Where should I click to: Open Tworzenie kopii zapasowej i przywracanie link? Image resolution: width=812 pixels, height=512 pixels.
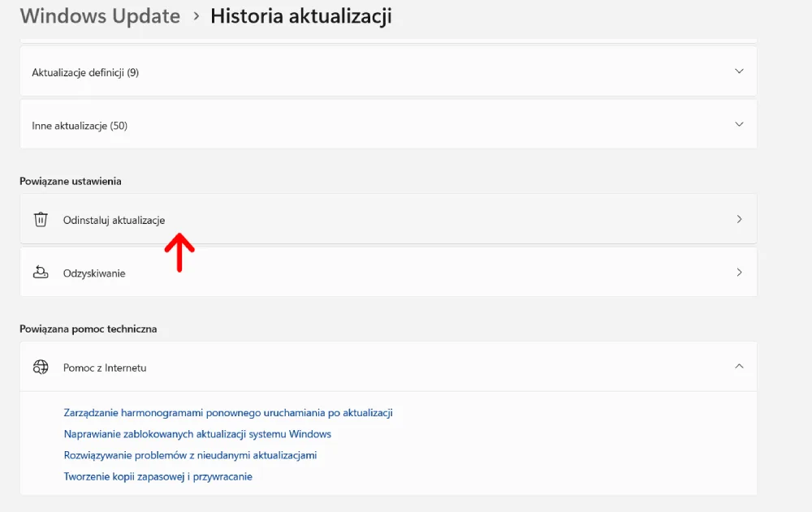coord(158,476)
